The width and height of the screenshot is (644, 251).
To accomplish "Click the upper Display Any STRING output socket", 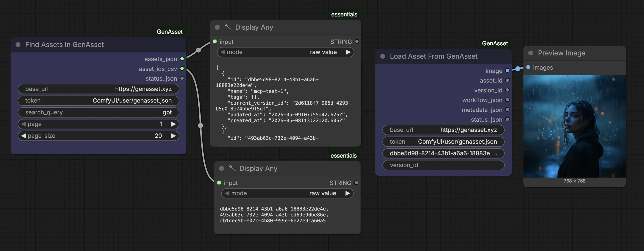I will [x=357, y=42].
